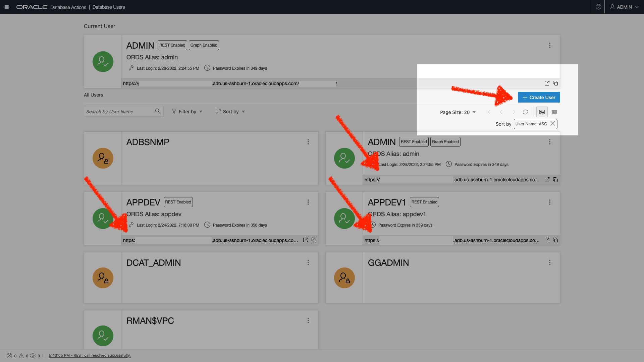644x362 pixels.
Task: Click the Create User button
Action: pyautogui.click(x=538, y=97)
